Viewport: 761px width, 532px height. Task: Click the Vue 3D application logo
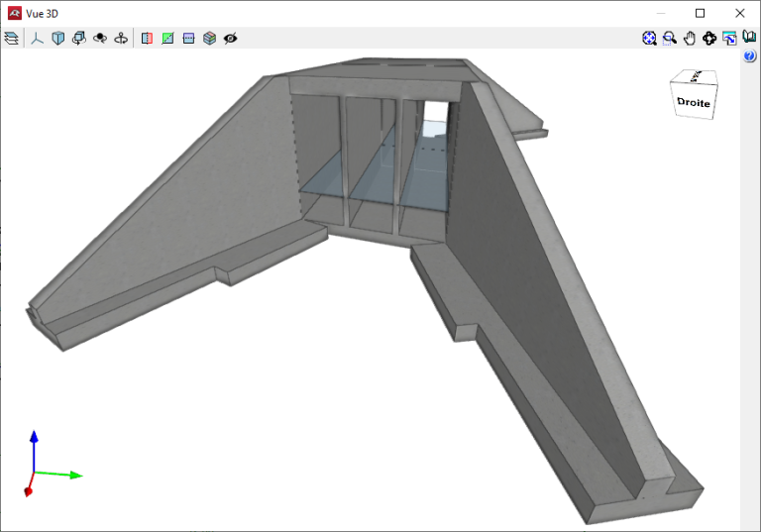coord(15,13)
